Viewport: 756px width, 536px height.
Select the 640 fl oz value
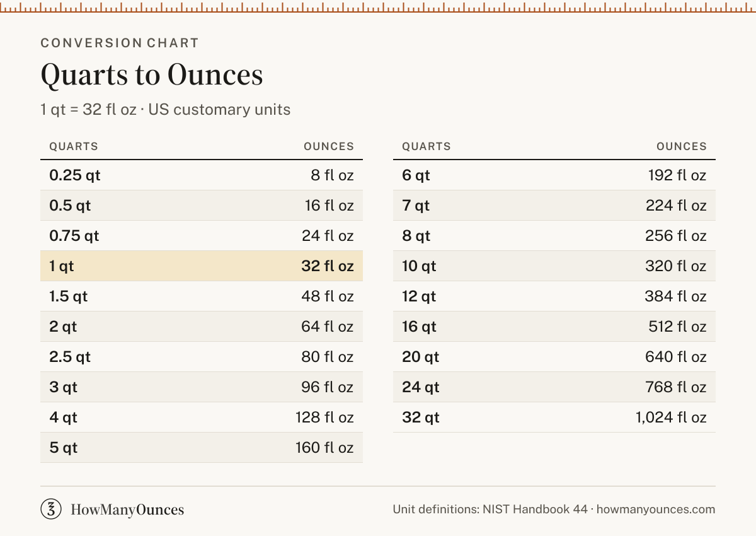click(x=676, y=357)
